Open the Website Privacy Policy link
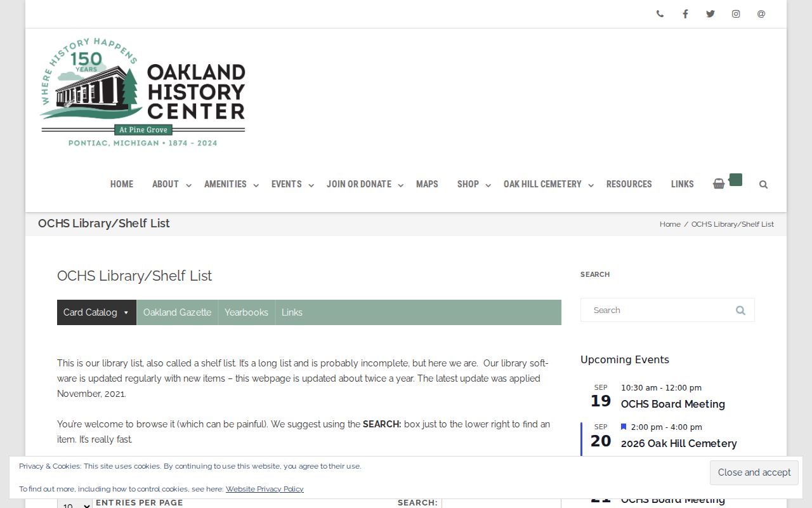The height and width of the screenshot is (508, 812). [265, 489]
